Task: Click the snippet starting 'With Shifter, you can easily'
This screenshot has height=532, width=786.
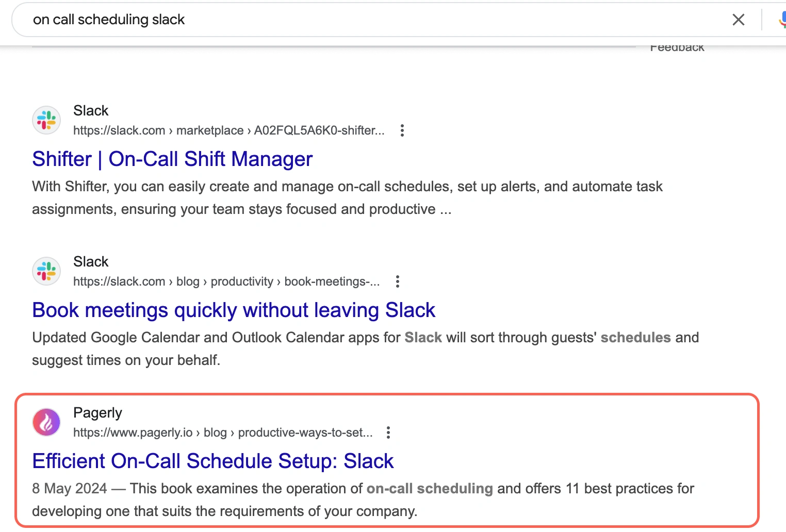Action: click(347, 198)
